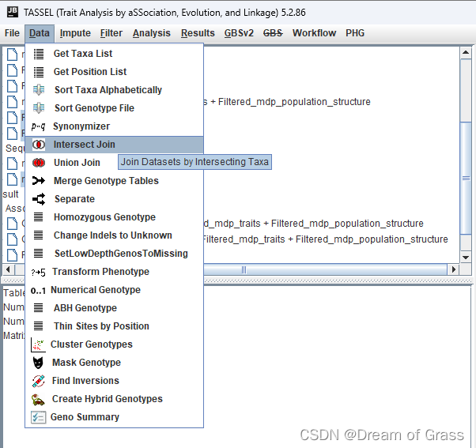Click the TASSEL app icon in title bar
Viewport: 476px width, 448px height.
tap(12, 12)
